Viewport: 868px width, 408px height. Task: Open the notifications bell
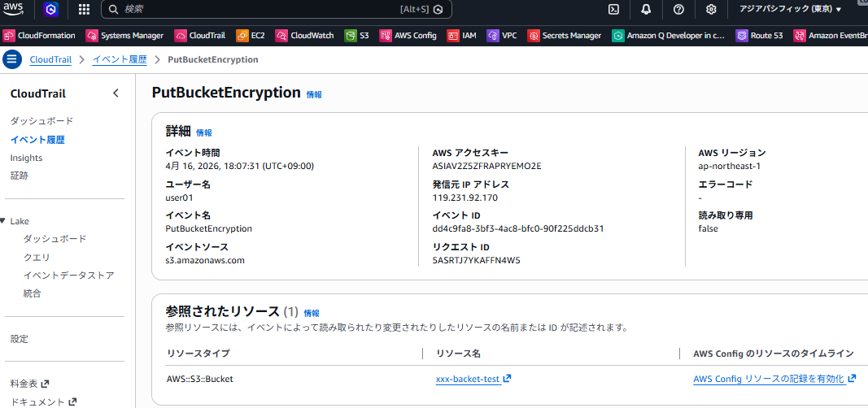pos(646,9)
